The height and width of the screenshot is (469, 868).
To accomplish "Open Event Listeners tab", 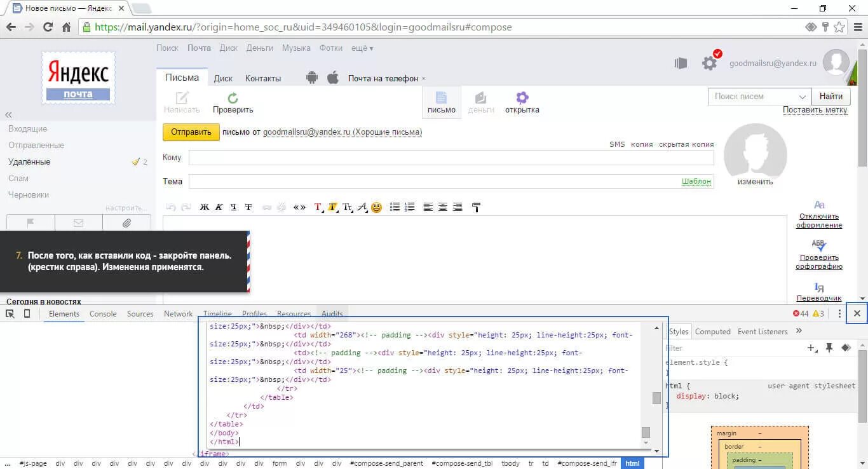I will [763, 332].
